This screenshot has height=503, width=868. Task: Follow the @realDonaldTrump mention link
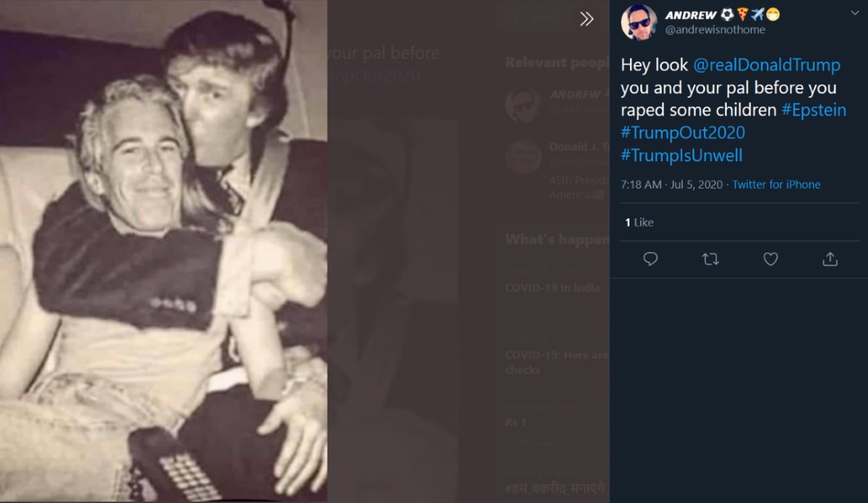pos(767,65)
